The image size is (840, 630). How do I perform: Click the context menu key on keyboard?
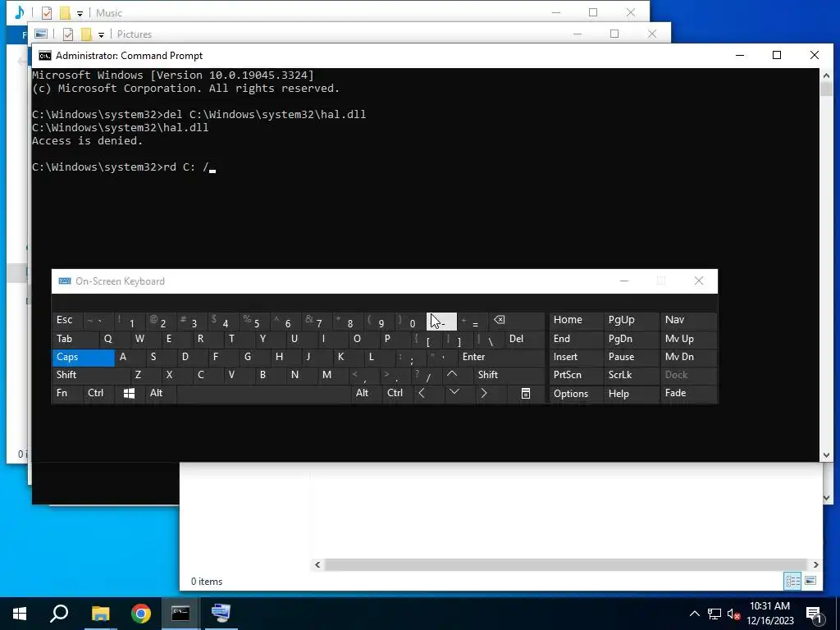pyautogui.click(x=526, y=393)
